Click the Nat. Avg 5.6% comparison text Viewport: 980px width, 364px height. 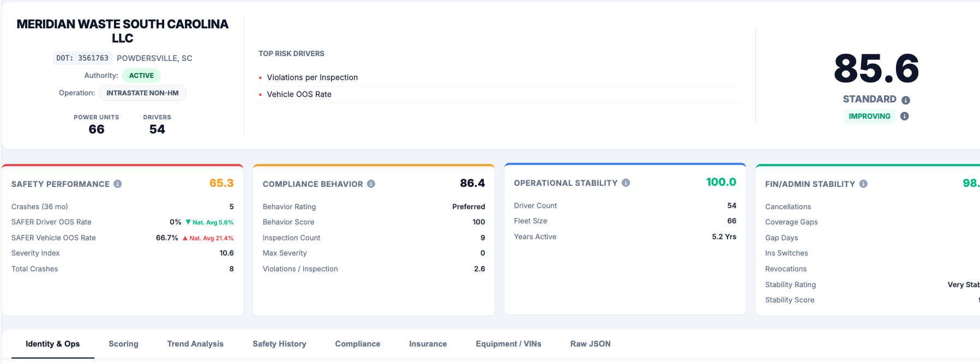click(x=213, y=222)
